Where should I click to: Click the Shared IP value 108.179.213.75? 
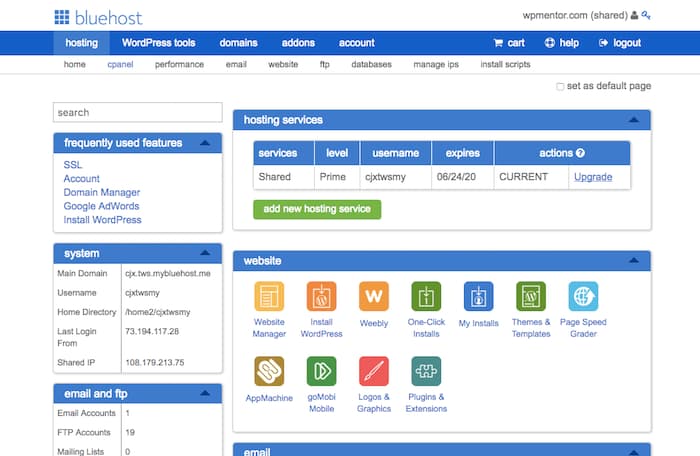tap(154, 362)
